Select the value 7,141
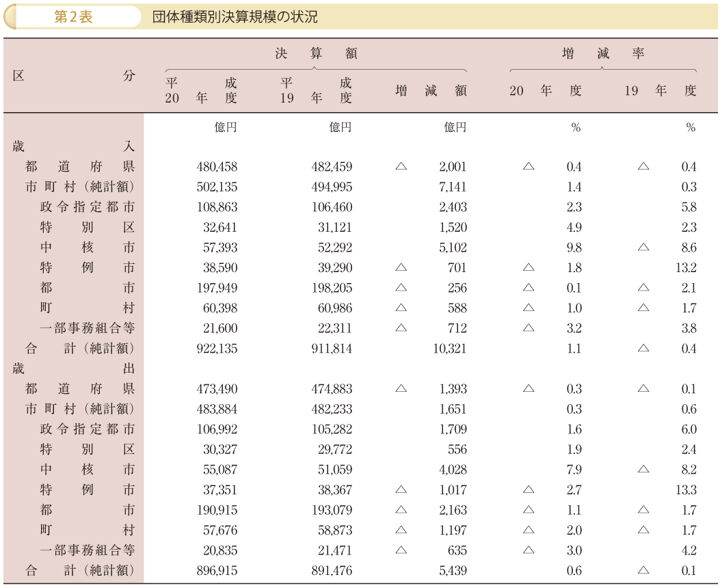The image size is (722, 588). tap(453, 187)
